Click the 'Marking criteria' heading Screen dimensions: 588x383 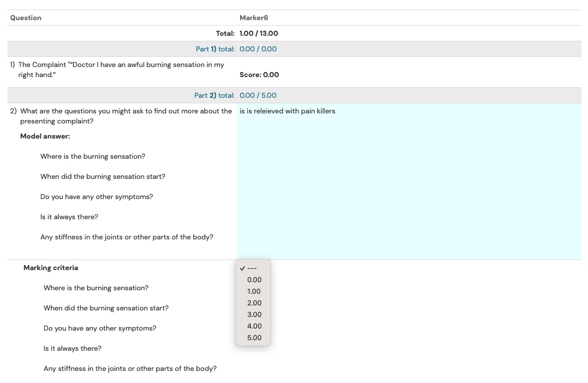click(51, 268)
